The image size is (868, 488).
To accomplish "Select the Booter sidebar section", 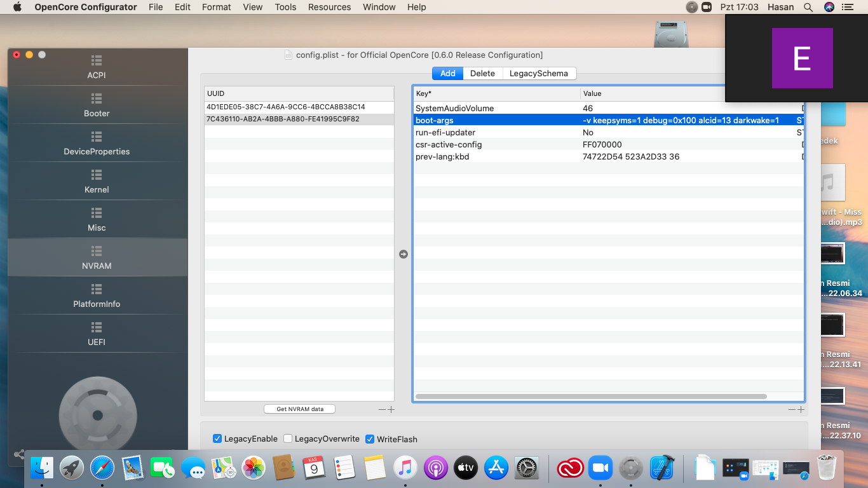I will tap(97, 105).
